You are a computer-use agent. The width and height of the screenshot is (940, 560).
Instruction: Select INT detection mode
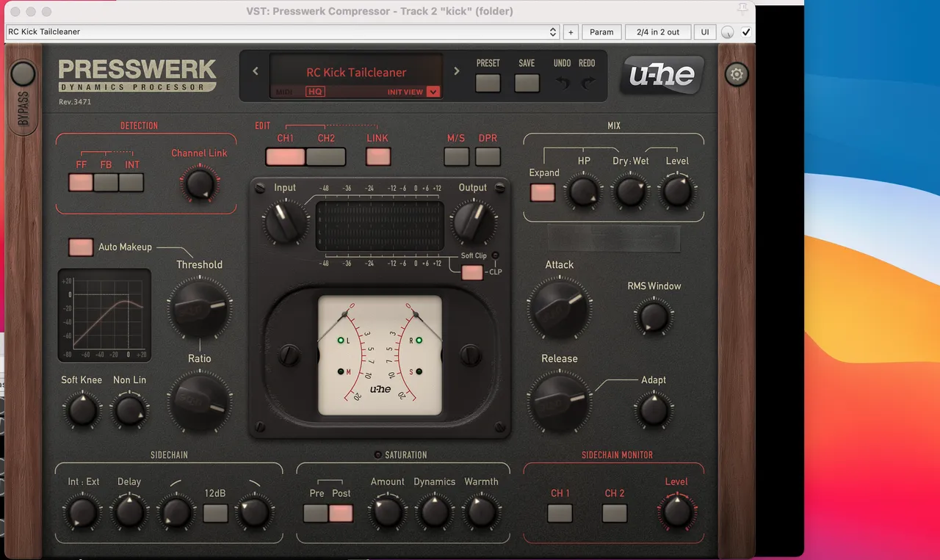point(131,183)
